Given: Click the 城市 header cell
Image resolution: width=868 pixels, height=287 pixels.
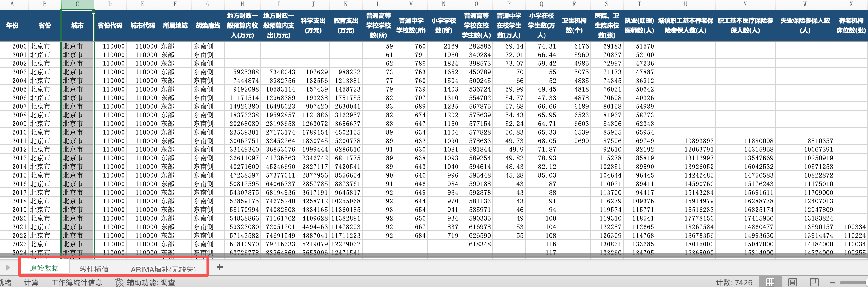Looking at the screenshot, I should [x=77, y=26].
